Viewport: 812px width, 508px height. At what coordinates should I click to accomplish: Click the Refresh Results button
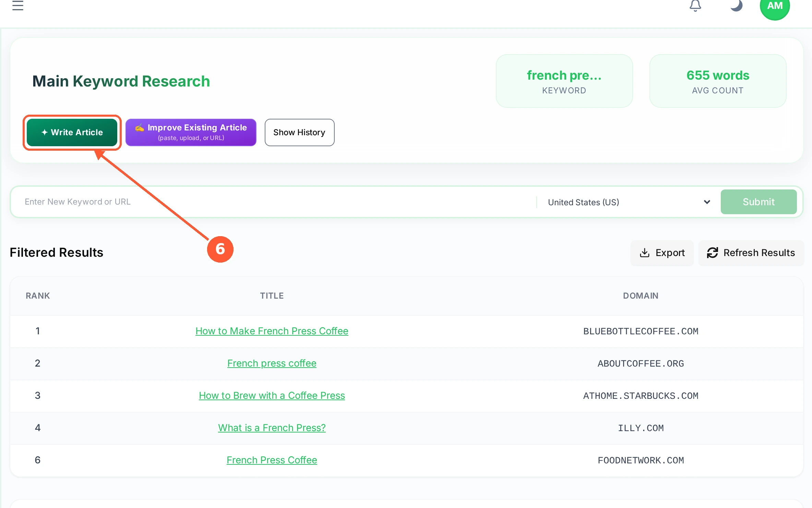tap(751, 253)
